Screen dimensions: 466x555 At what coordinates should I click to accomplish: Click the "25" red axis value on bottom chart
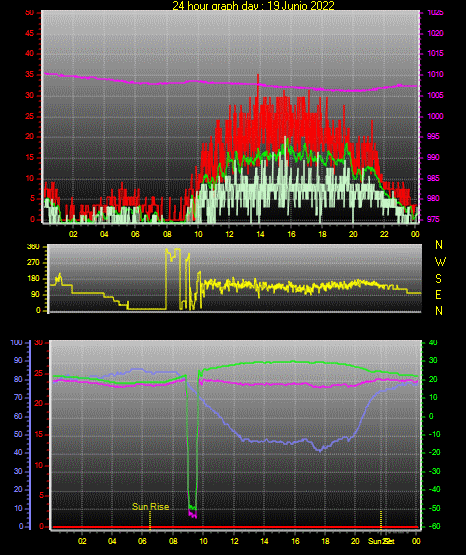tap(38, 373)
